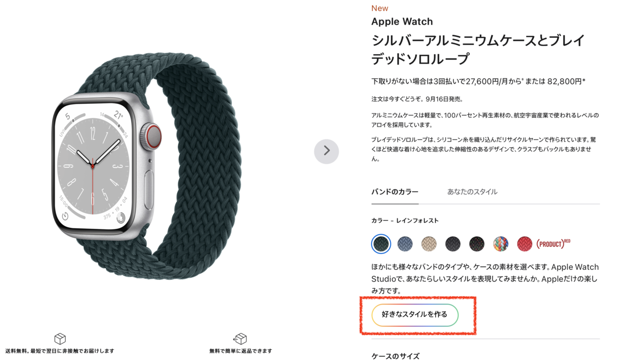
Task: Switch to the あなたのスタイル tab
Action: tap(472, 192)
